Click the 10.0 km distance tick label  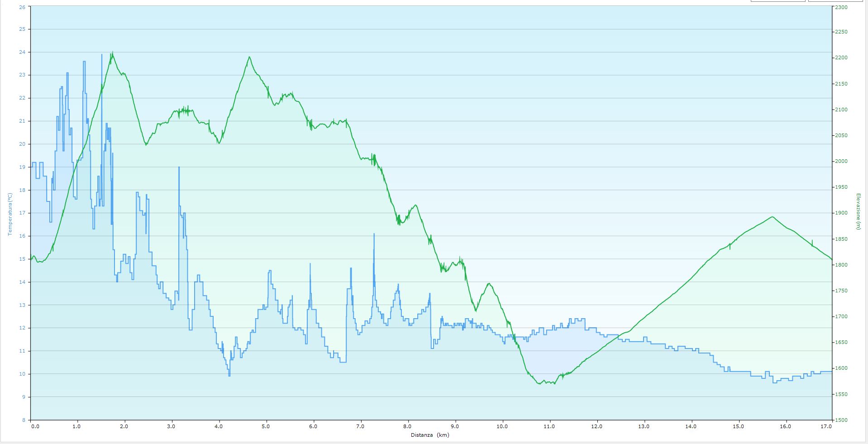502,426
